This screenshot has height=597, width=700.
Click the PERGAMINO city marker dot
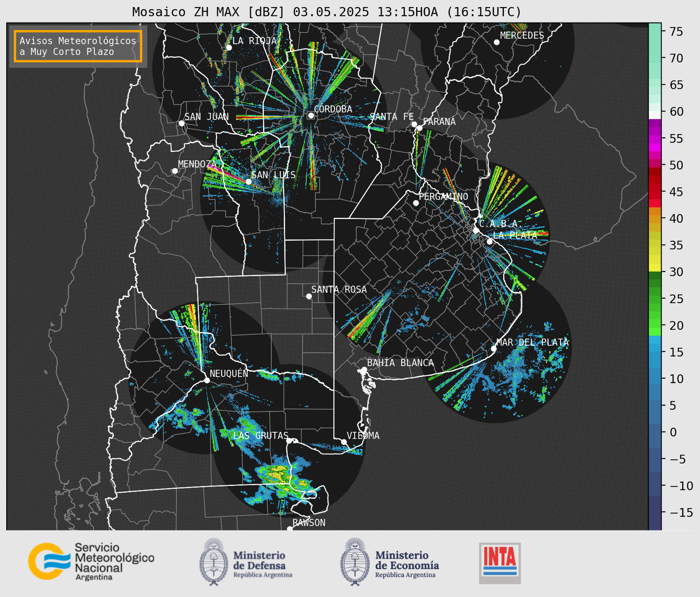pyautogui.click(x=416, y=203)
